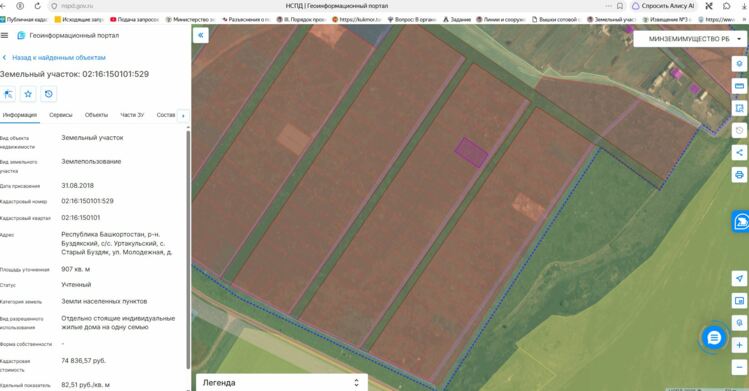749x391 pixels.
Task: Click the Республика Башкортостан address text
Action: pos(117,243)
